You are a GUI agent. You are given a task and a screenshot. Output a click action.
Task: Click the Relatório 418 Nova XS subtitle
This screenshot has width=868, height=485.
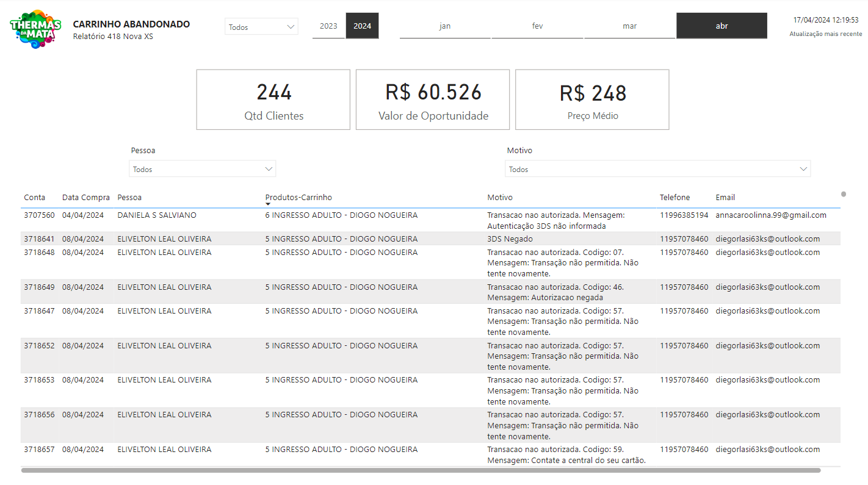click(113, 37)
